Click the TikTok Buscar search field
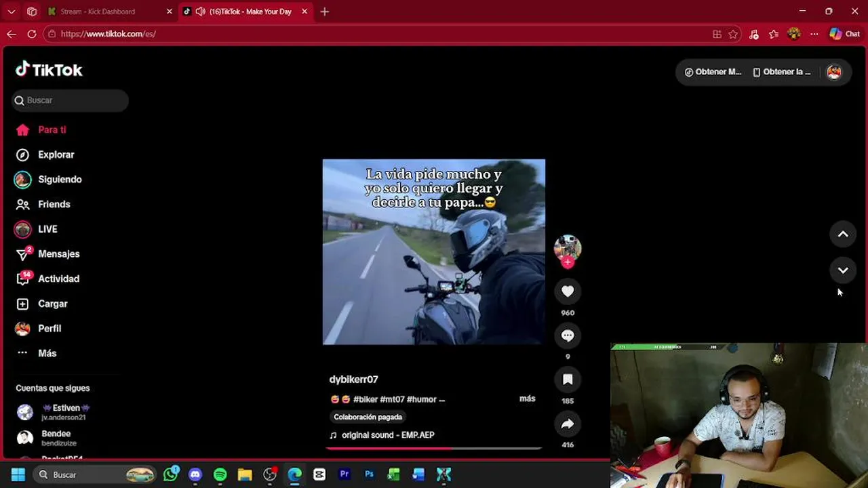Image resolution: width=868 pixels, height=488 pixels. [x=70, y=100]
